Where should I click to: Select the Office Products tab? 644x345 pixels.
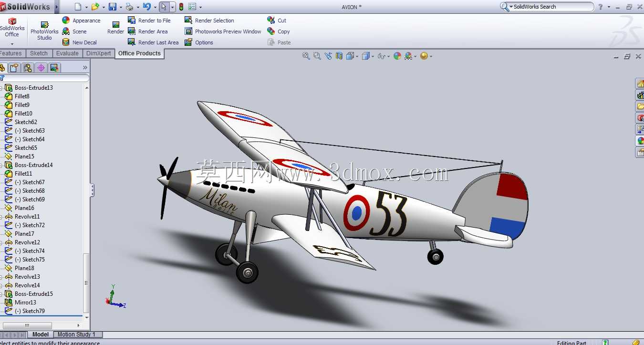(x=139, y=53)
